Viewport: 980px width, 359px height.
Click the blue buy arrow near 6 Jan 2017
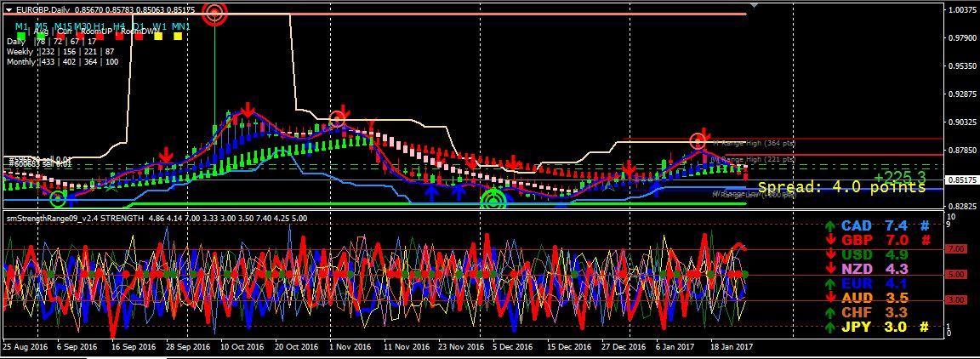(655, 188)
